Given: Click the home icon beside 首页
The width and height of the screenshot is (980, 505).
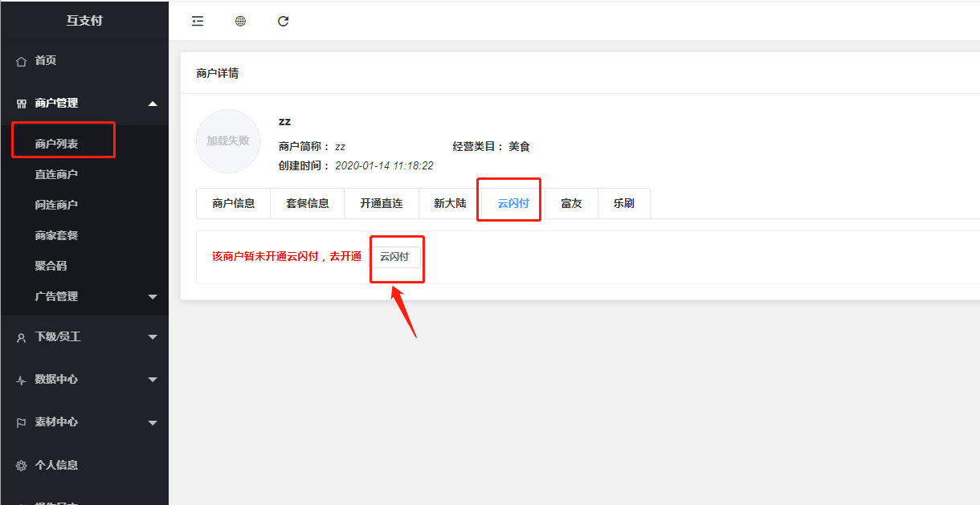Looking at the screenshot, I should pos(22,61).
